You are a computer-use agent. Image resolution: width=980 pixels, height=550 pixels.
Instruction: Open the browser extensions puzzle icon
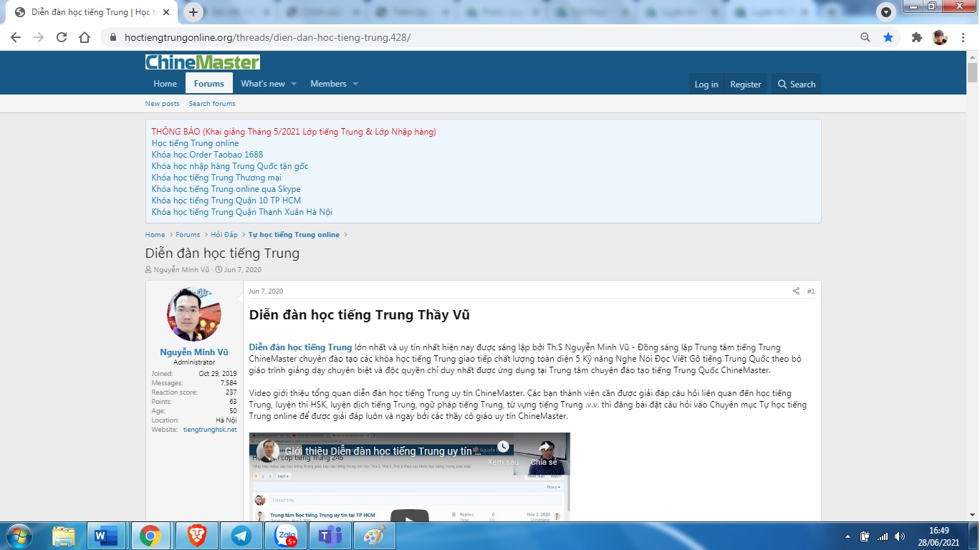(x=916, y=37)
